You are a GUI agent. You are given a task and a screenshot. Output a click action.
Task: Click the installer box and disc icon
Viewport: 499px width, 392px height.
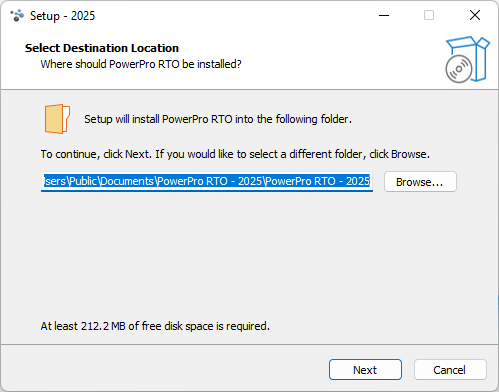(x=467, y=59)
